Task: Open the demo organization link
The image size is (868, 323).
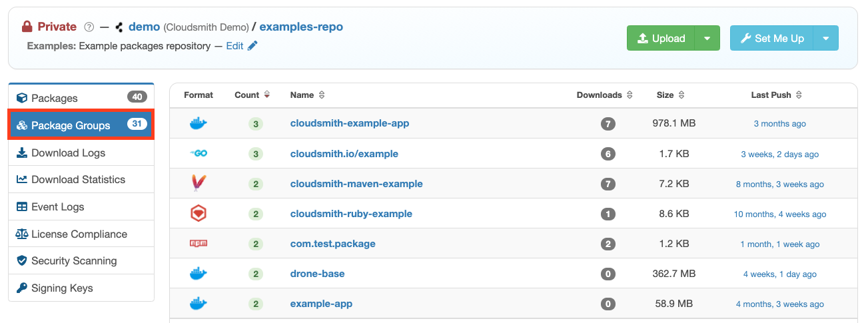Action: click(144, 27)
